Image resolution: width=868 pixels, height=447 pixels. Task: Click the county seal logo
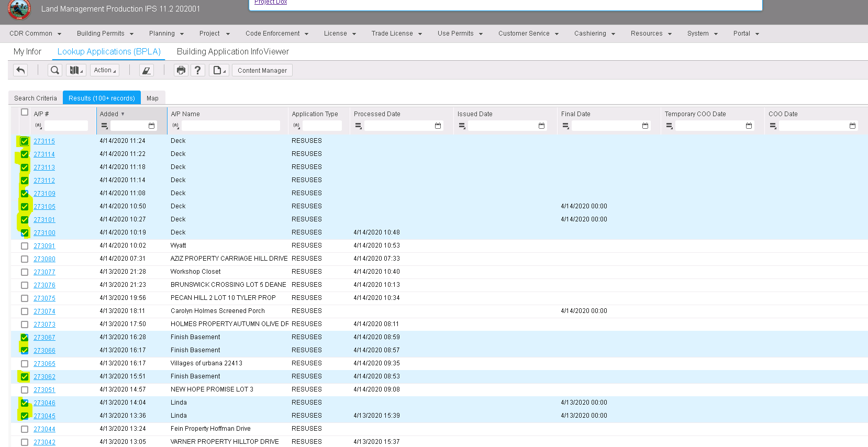19,9
